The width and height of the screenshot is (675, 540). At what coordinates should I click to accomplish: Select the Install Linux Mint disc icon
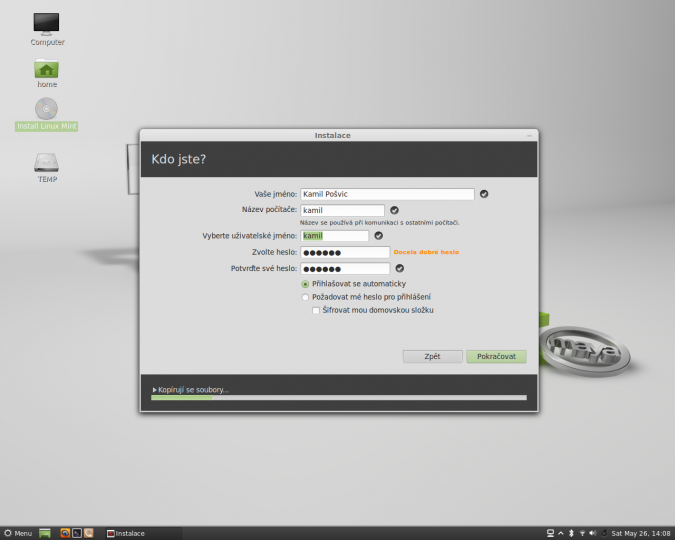[46, 114]
